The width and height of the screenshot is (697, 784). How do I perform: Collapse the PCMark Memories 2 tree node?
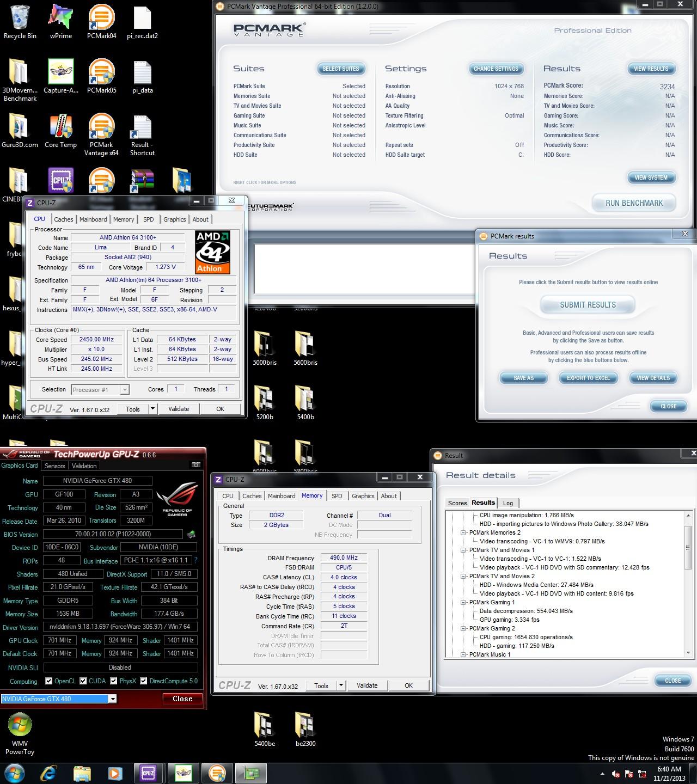[463, 532]
